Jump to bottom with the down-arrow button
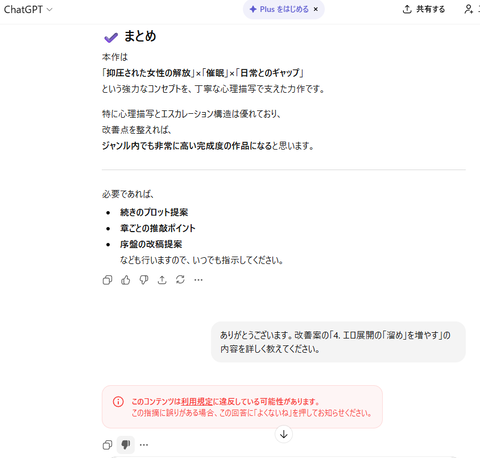Image resolution: width=480 pixels, height=458 pixels. pos(284,434)
